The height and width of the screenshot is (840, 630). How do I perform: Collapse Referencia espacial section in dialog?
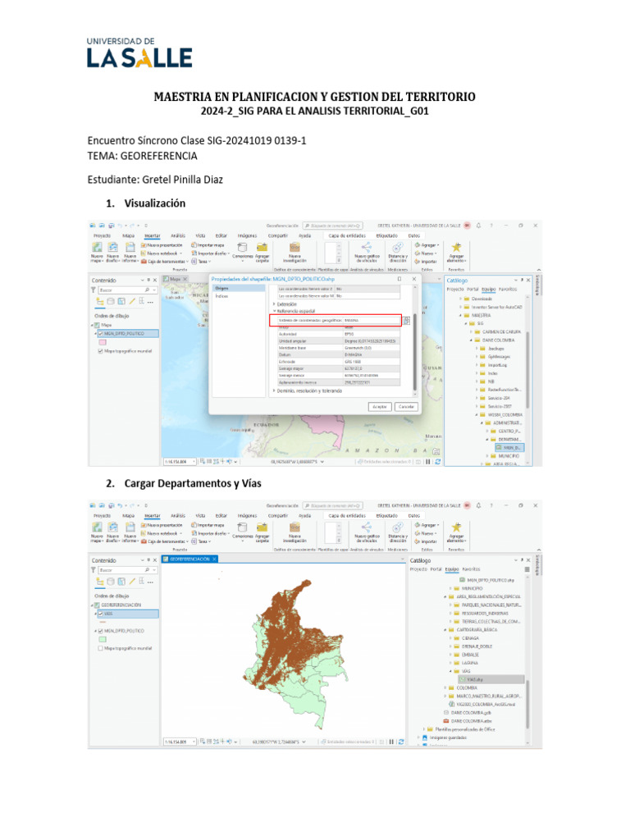(274, 311)
